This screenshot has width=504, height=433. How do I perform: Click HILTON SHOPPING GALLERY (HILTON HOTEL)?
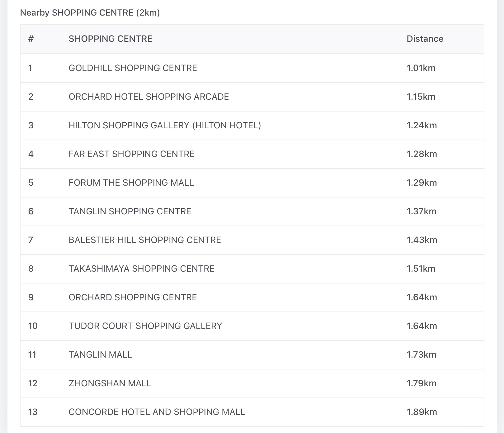click(165, 125)
